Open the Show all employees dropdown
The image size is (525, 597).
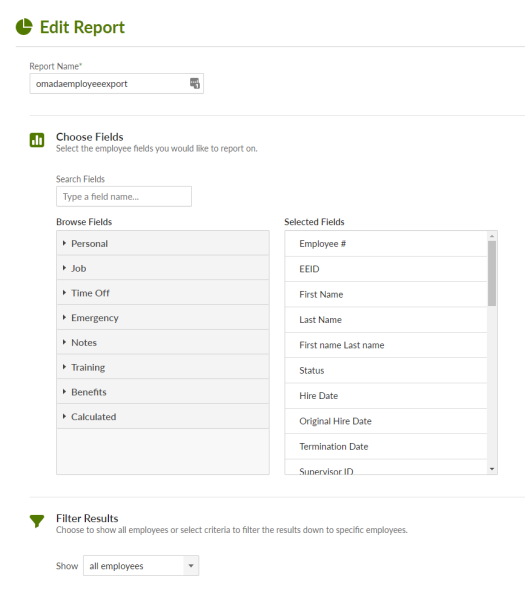click(141, 565)
